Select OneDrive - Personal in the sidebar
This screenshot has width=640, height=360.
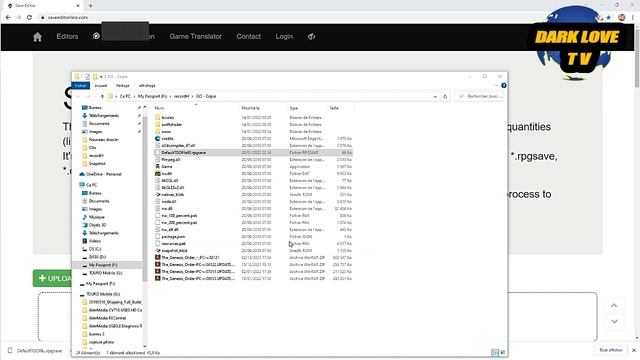(x=103, y=174)
